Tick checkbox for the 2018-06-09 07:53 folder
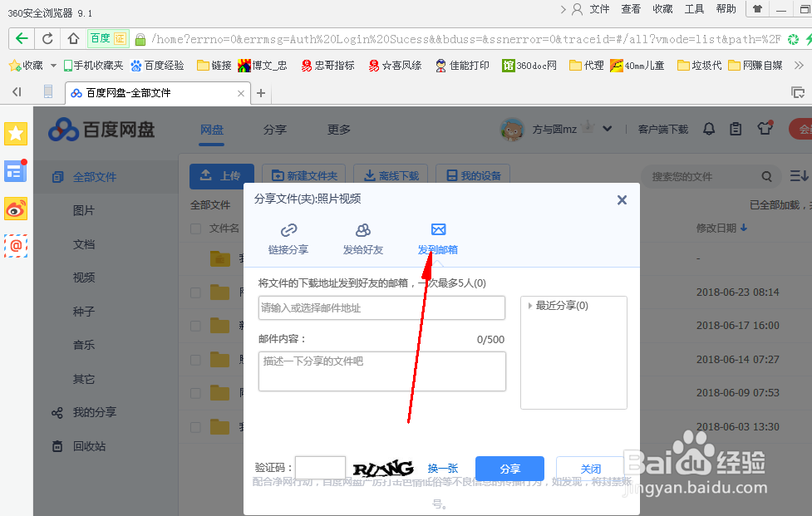The height and width of the screenshot is (516, 812). point(196,393)
